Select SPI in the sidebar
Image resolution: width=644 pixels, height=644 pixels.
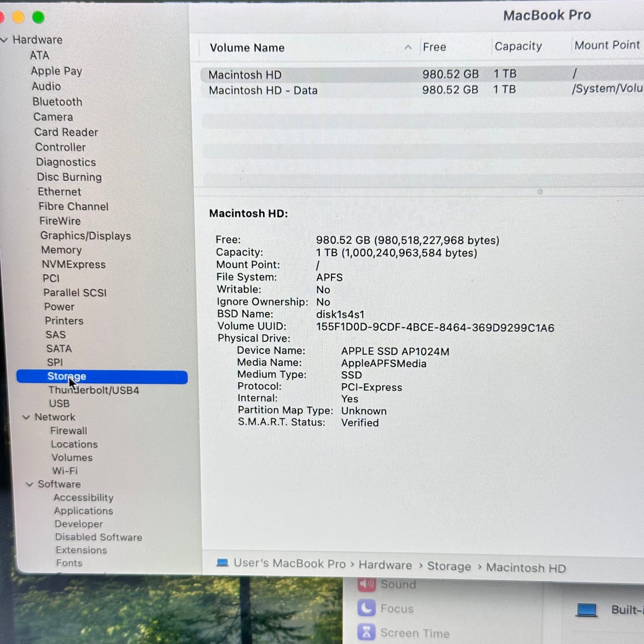(55, 362)
